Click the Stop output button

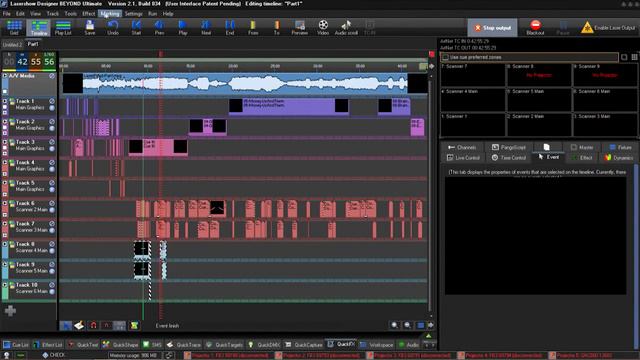click(x=493, y=28)
